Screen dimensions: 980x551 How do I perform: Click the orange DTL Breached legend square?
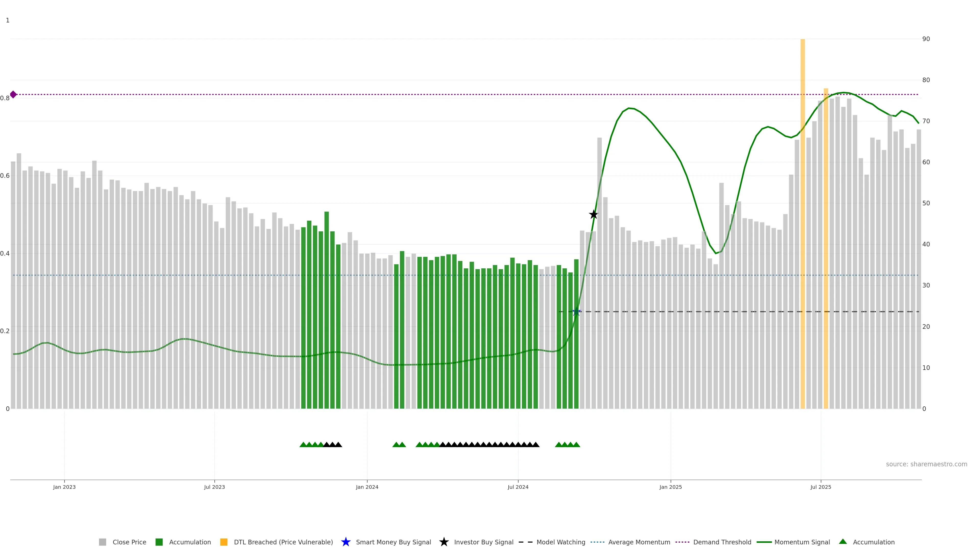click(x=224, y=542)
